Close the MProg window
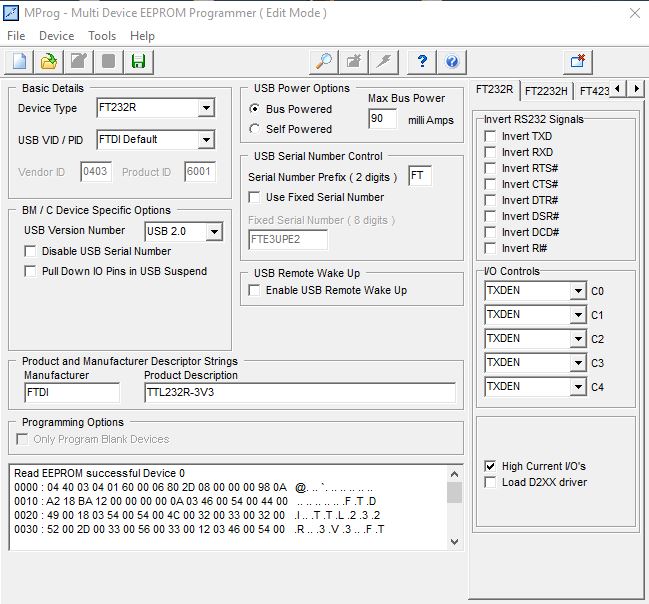Viewport: 649px width, 604px height. (635, 13)
